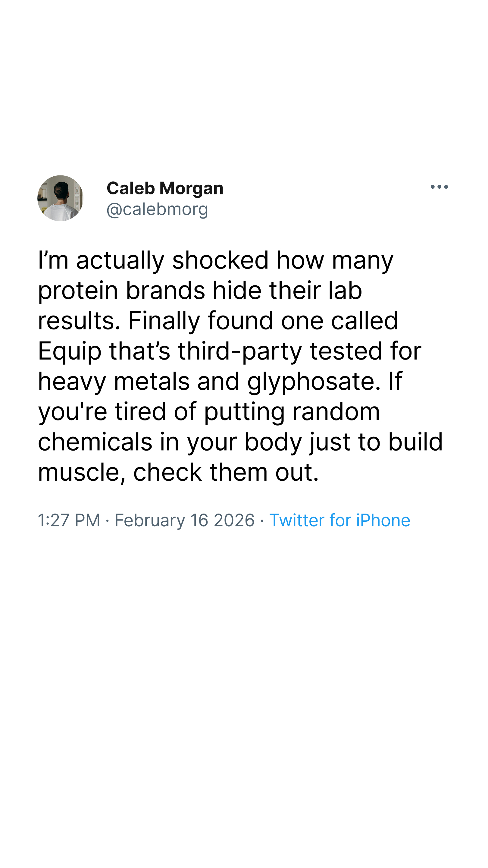
Task: Click the word chemicals in the tweet
Action: [x=95, y=442]
